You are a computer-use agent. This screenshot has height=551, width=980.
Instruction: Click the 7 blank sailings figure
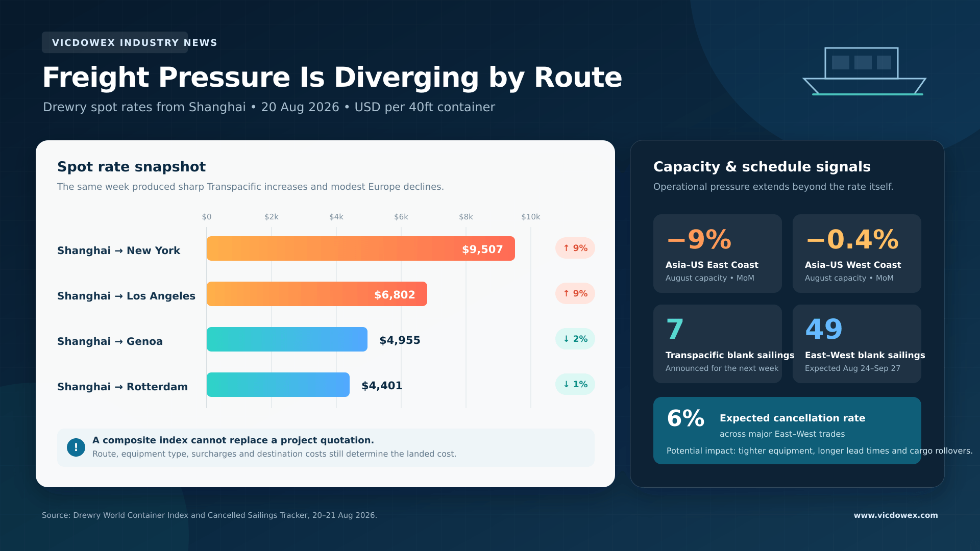click(675, 330)
